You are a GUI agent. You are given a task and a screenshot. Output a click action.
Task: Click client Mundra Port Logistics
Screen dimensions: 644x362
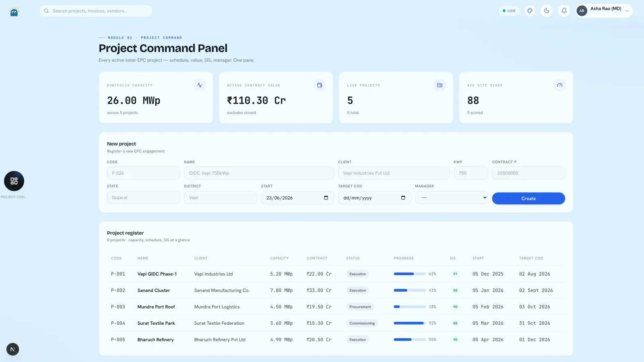[217, 307]
